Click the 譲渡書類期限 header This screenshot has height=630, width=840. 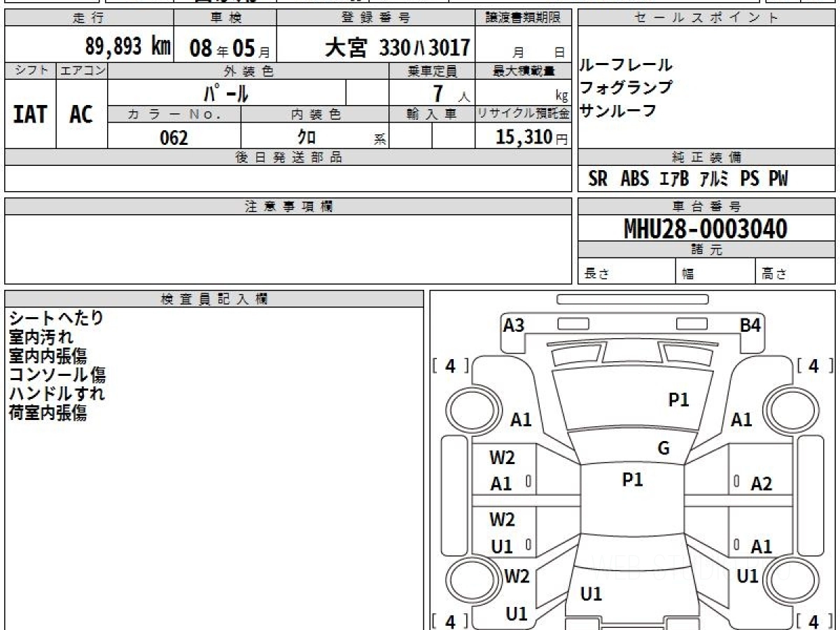524,18
